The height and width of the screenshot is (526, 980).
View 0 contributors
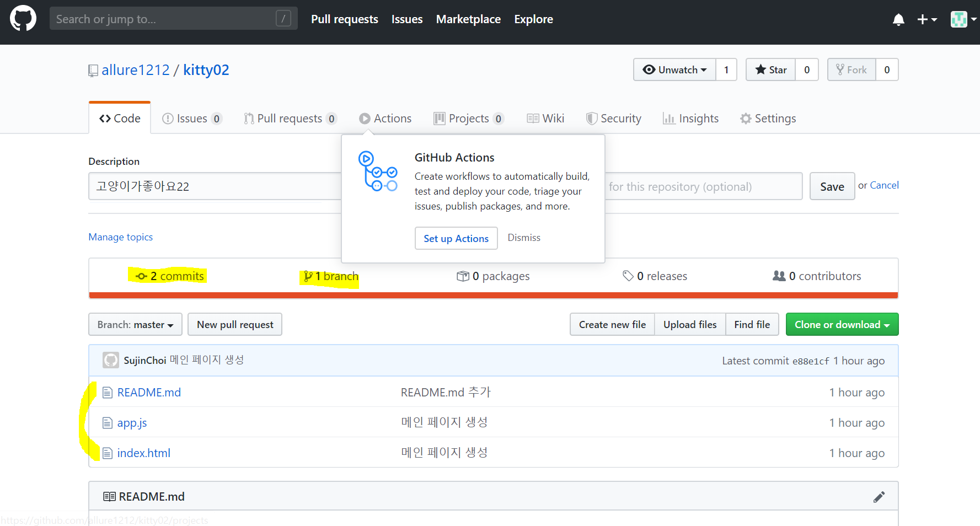(817, 276)
